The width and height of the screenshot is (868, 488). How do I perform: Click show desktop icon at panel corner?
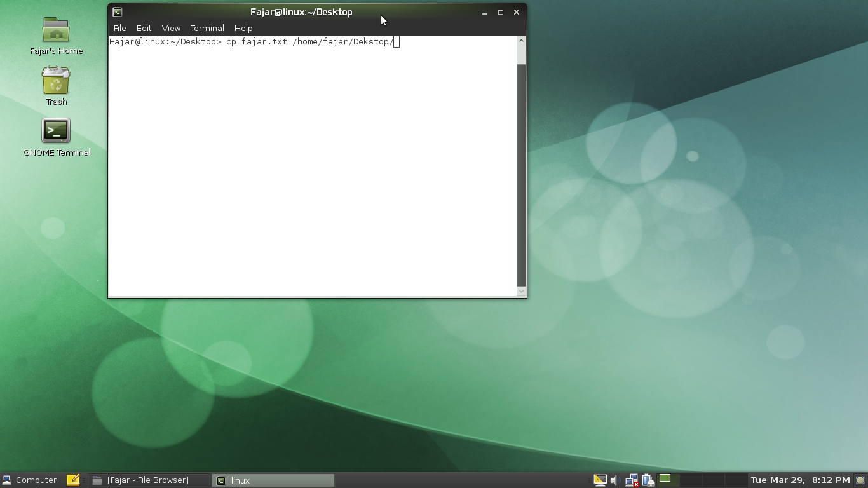pos(860,480)
